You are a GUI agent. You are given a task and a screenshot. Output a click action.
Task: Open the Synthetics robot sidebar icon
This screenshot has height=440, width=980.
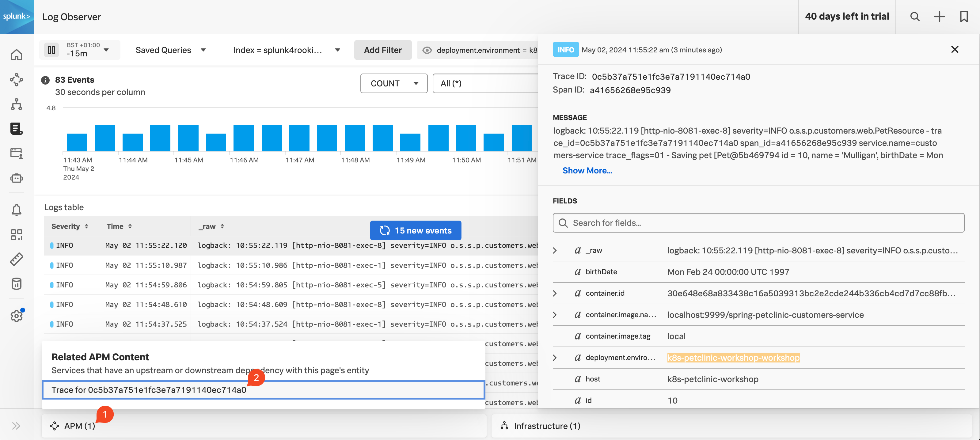pos(16,178)
